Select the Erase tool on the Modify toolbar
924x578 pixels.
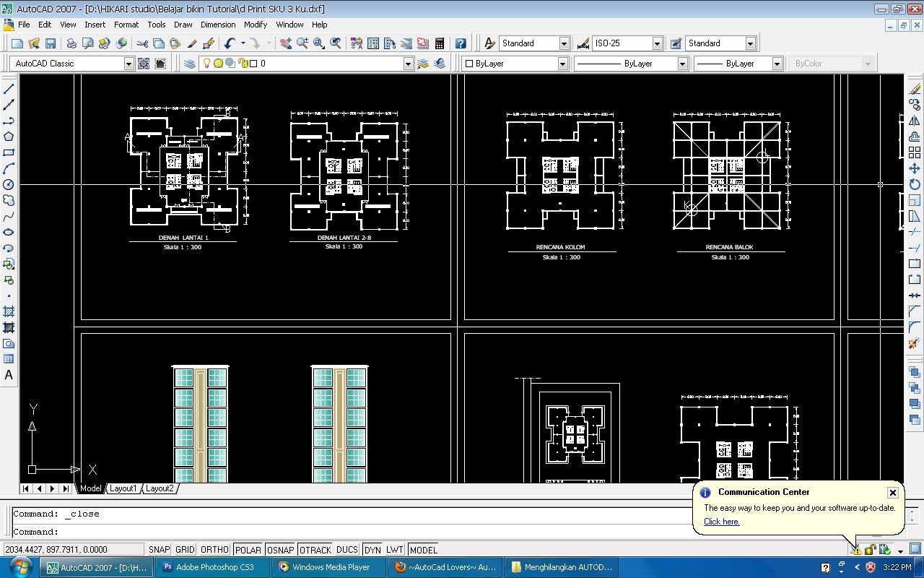(914, 88)
